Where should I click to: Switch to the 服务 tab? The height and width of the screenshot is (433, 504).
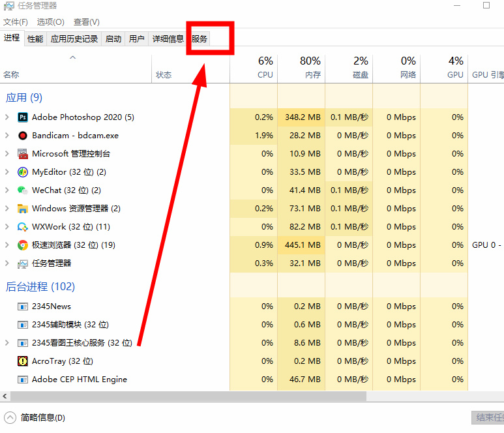tap(200, 39)
